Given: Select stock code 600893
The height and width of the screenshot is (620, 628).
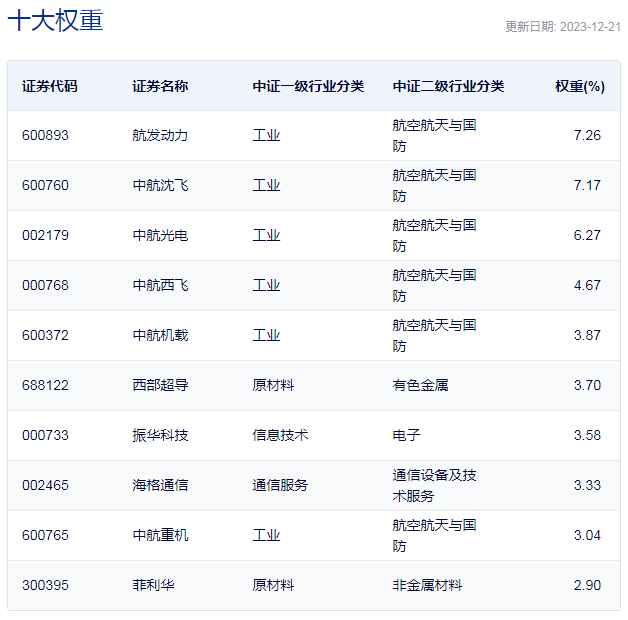Looking at the screenshot, I should pos(45,135).
